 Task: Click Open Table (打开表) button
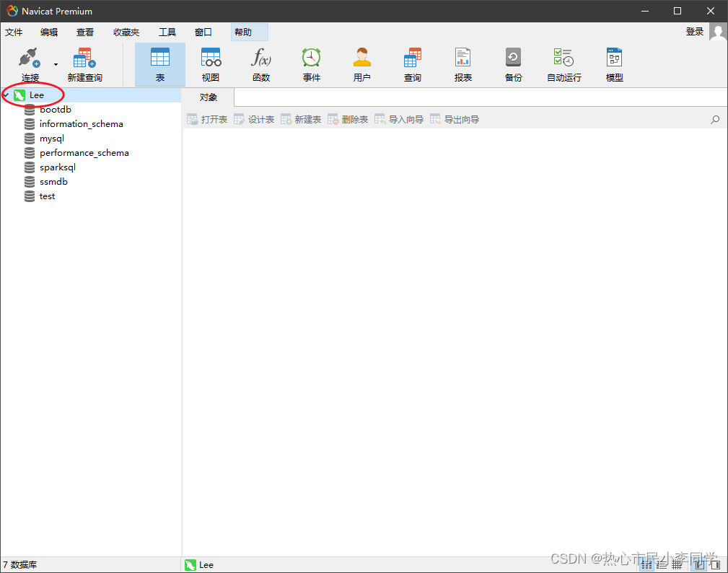tap(207, 120)
